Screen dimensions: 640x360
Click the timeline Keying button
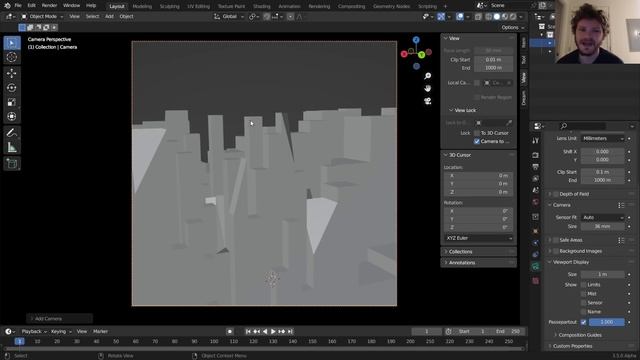click(x=61, y=331)
